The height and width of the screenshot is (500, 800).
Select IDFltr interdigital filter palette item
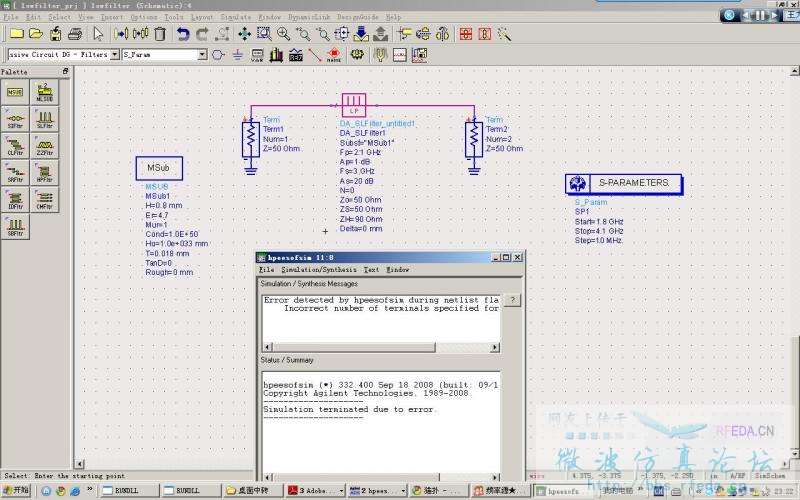point(15,199)
